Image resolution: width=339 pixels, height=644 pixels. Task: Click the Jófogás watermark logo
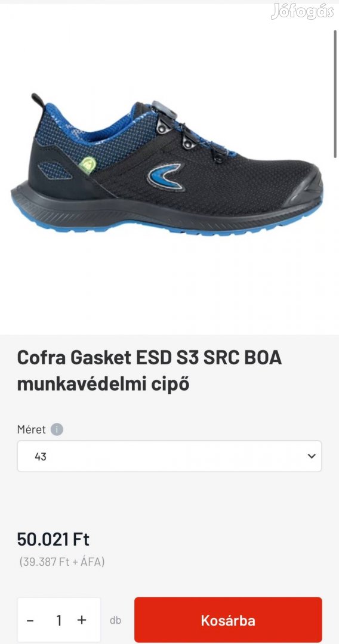tap(303, 11)
